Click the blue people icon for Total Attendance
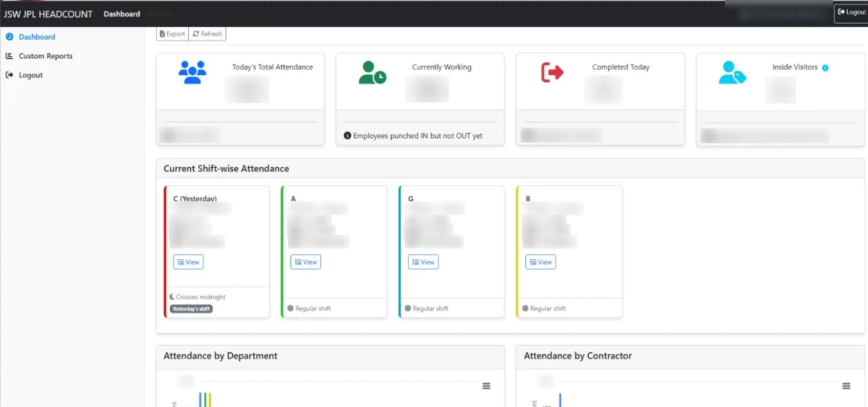This screenshot has height=407, width=868. point(192,72)
